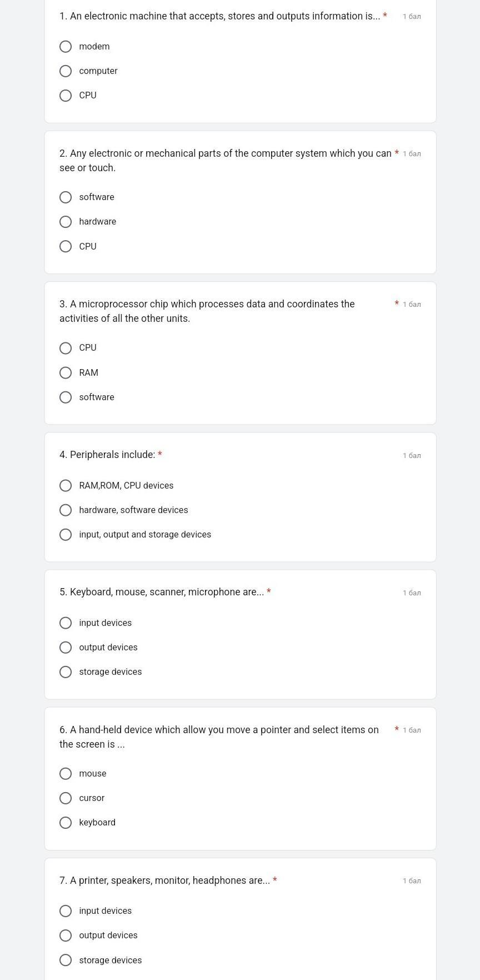Pick 'hardware' answer for question 2
This screenshot has height=980, width=480.
(66, 222)
